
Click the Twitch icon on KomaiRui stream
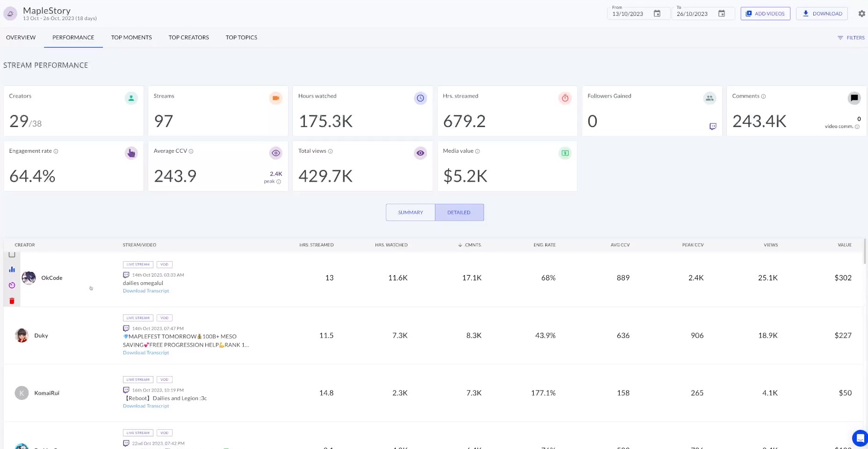pyautogui.click(x=126, y=390)
